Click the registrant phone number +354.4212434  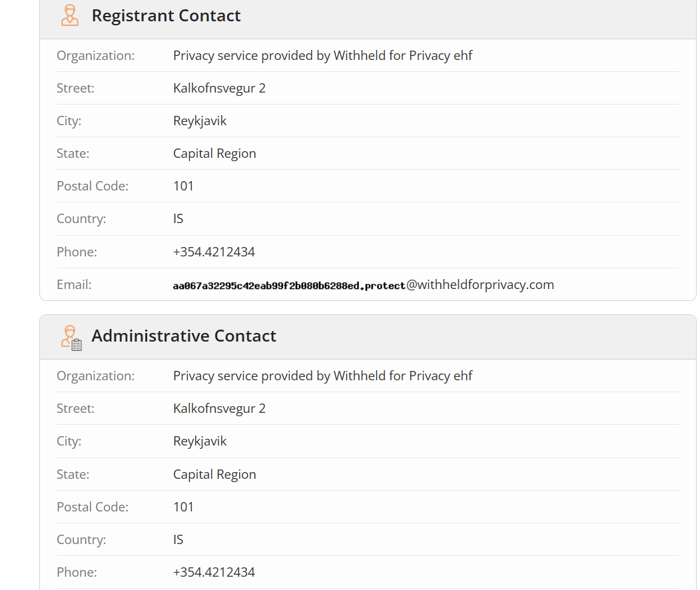[214, 252]
